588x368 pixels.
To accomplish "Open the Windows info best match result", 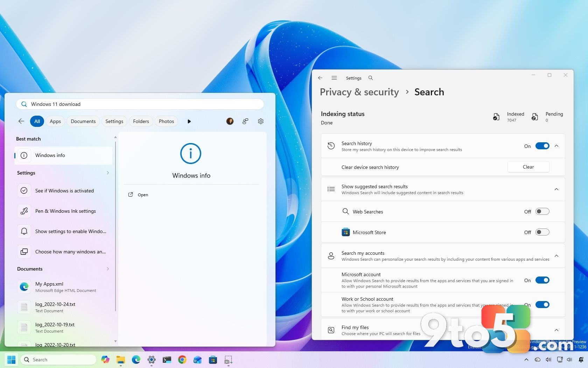I will 63,155.
